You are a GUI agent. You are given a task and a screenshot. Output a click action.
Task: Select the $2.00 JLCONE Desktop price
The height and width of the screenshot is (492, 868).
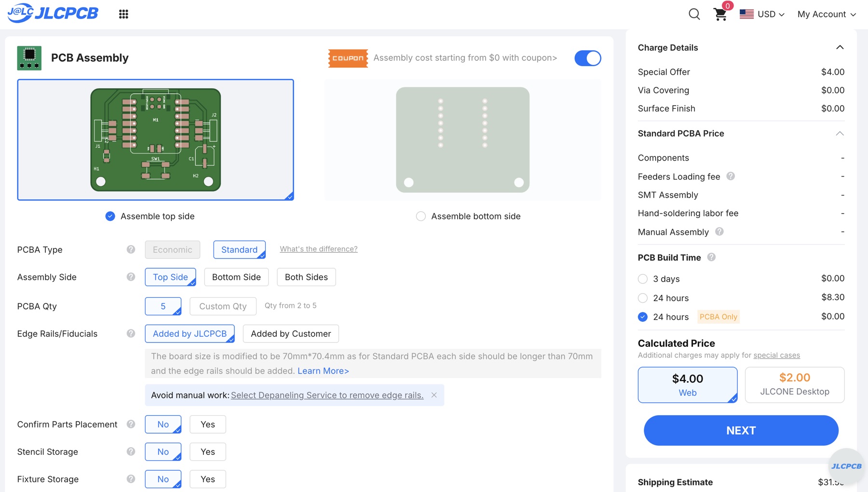click(795, 384)
